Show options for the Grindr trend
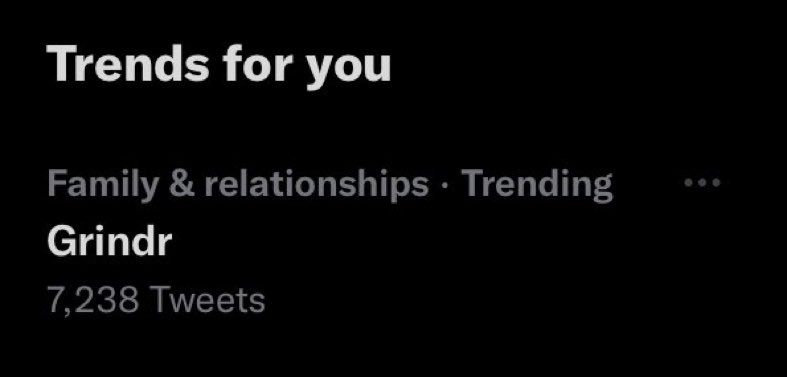The width and height of the screenshot is (787, 377). tap(702, 183)
